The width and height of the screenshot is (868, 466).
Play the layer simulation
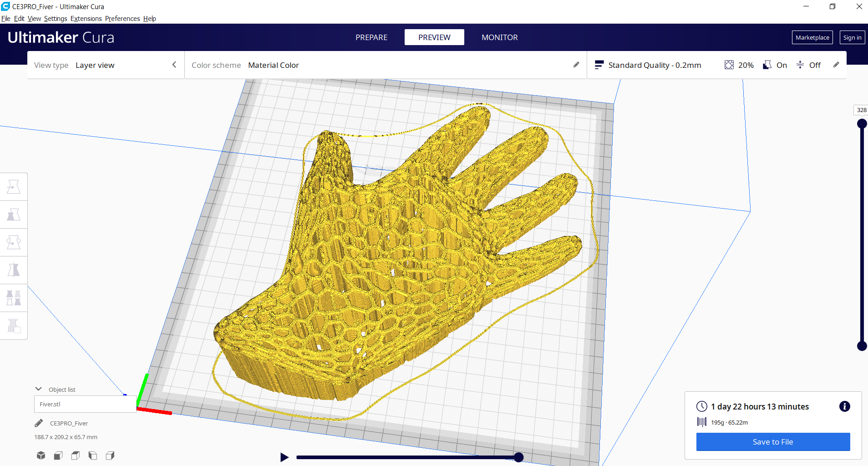tap(284, 457)
